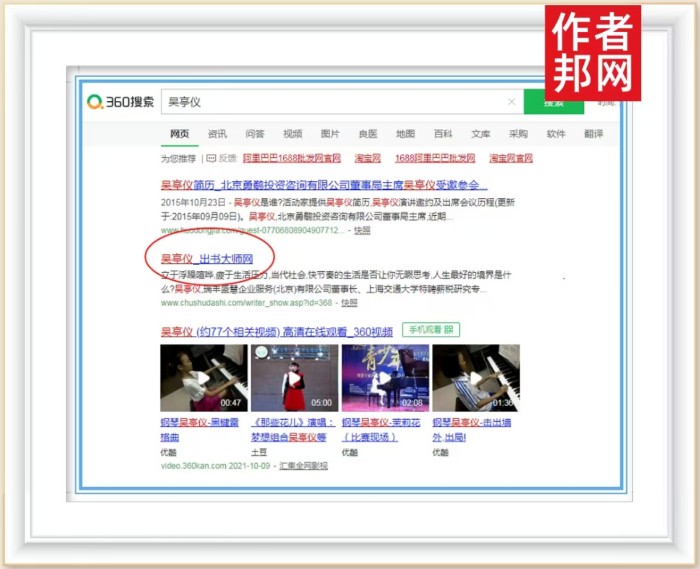Open 快照 under chushudashi.com result
This screenshot has height=569, width=700.
(349, 302)
